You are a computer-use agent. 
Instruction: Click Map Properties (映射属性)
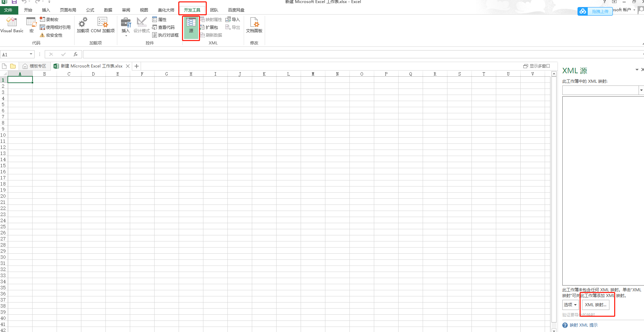tap(211, 19)
